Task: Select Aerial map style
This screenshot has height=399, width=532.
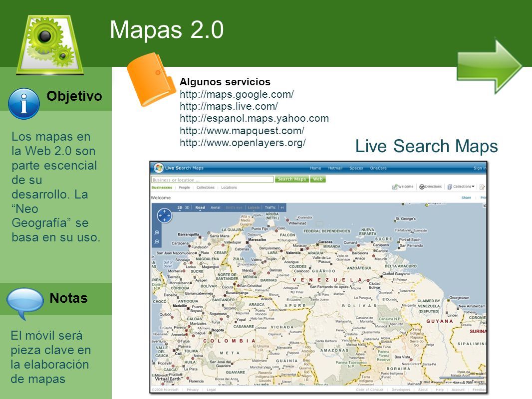Action: point(216,207)
